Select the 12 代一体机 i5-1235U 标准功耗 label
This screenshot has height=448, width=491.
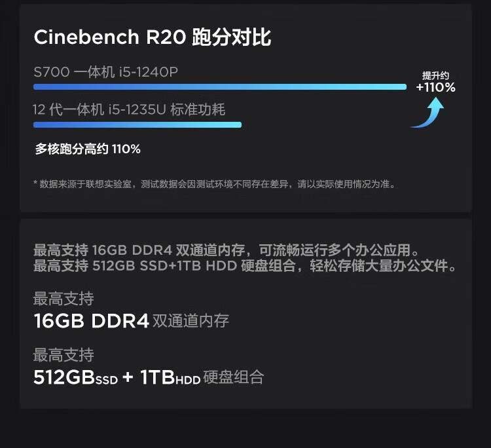pos(129,109)
